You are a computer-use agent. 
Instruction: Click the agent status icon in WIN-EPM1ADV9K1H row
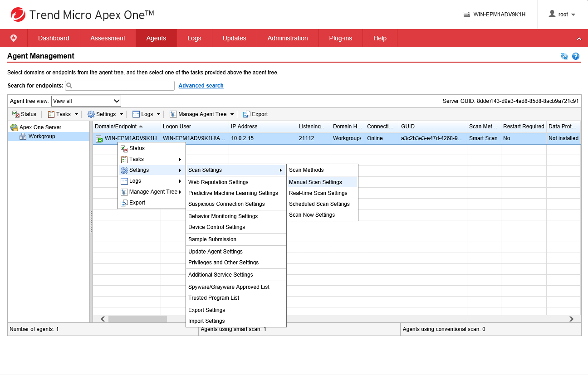coord(99,139)
